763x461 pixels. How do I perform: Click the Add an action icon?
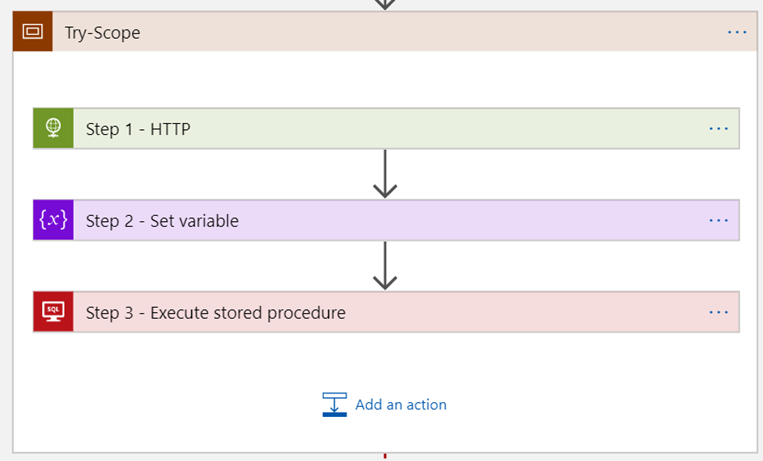[x=334, y=404]
